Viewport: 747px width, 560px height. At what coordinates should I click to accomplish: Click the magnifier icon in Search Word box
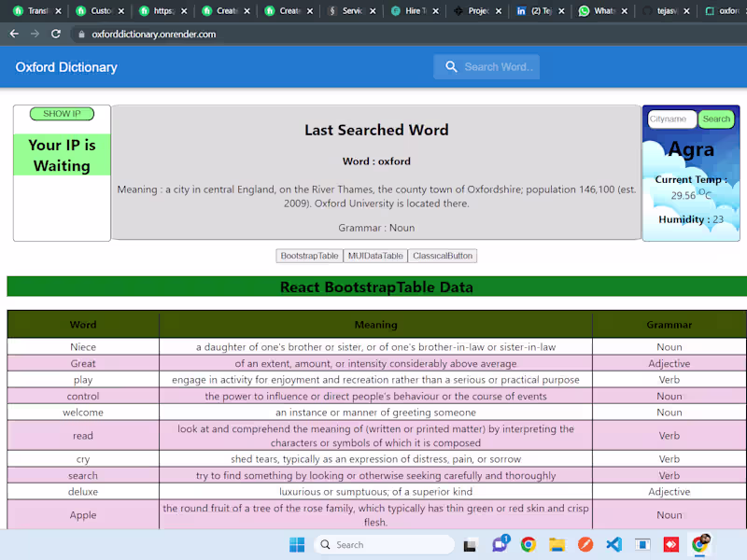click(451, 66)
